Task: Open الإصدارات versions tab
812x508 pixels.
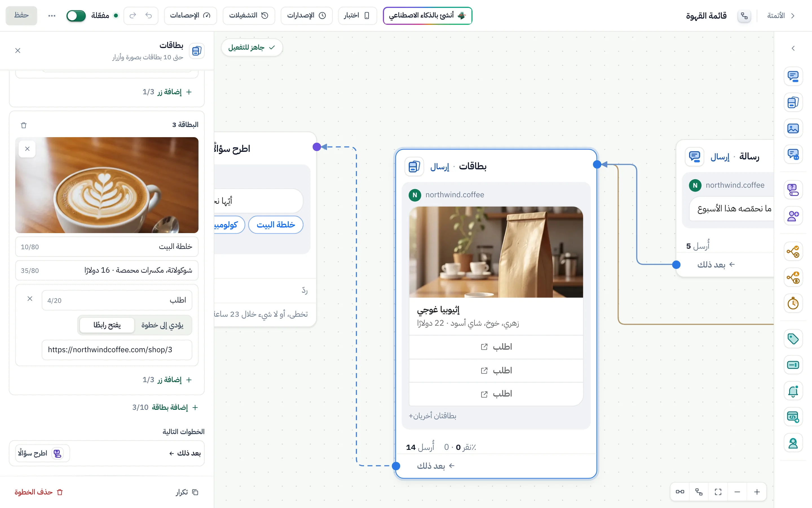Action: click(x=306, y=16)
